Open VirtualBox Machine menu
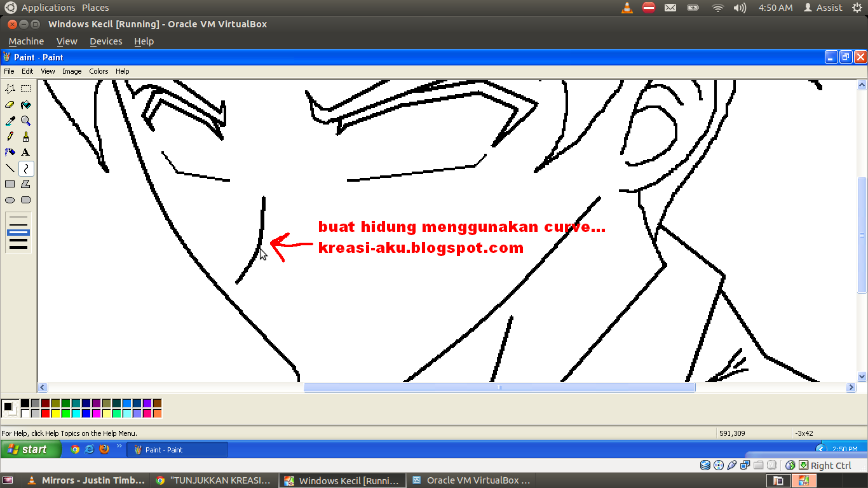This screenshot has width=868, height=488. click(26, 41)
